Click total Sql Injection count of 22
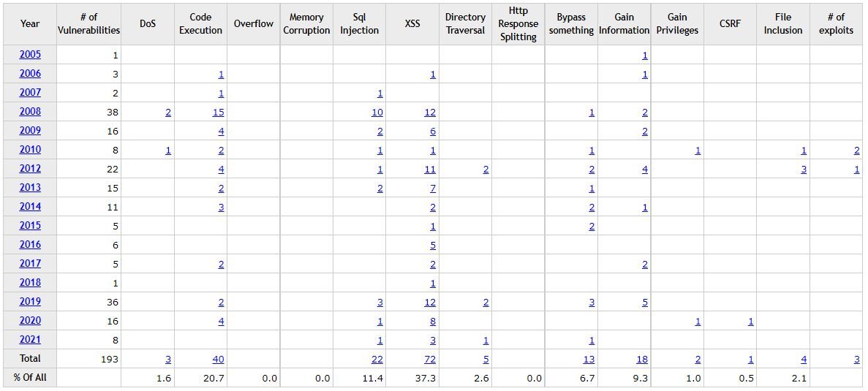868x391 pixels. click(x=377, y=360)
